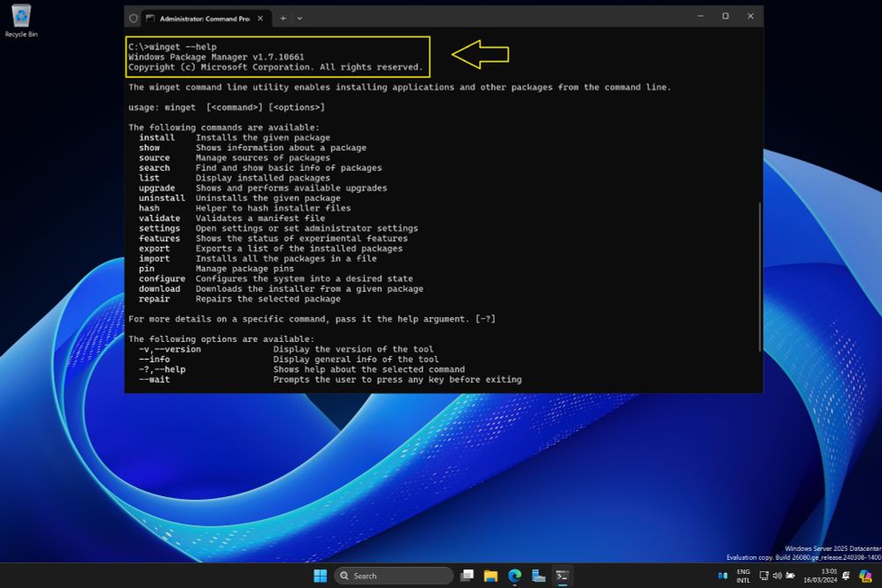The height and width of the screenshot is (588, 882).
Task: Click the 'validate' command name
Action: (160, 218)
